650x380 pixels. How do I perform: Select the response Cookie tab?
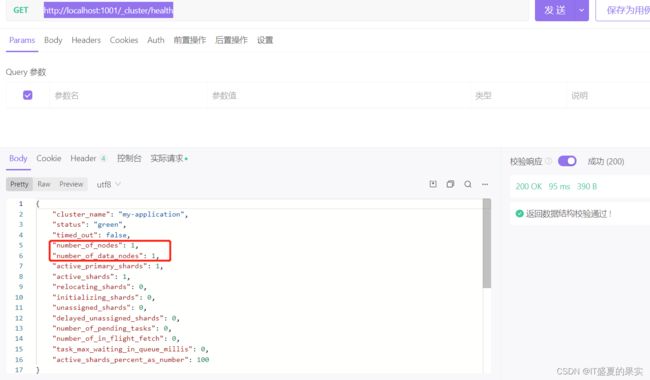tap(49, 158)
